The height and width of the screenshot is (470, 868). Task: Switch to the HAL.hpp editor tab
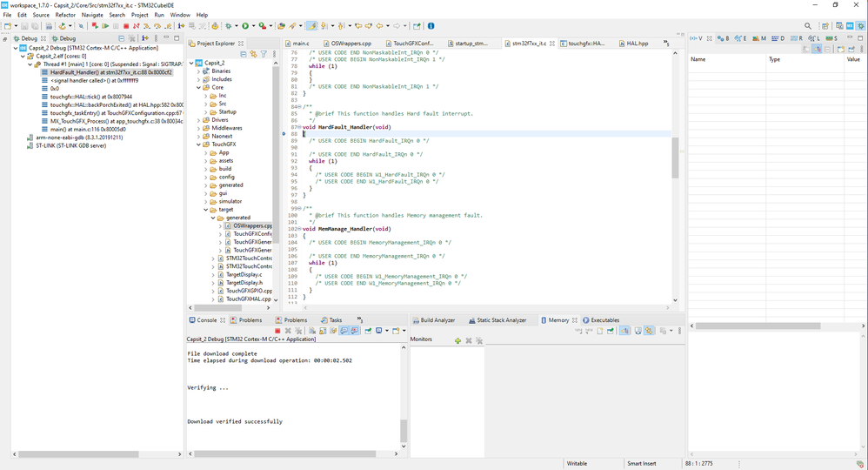[637, 43]
